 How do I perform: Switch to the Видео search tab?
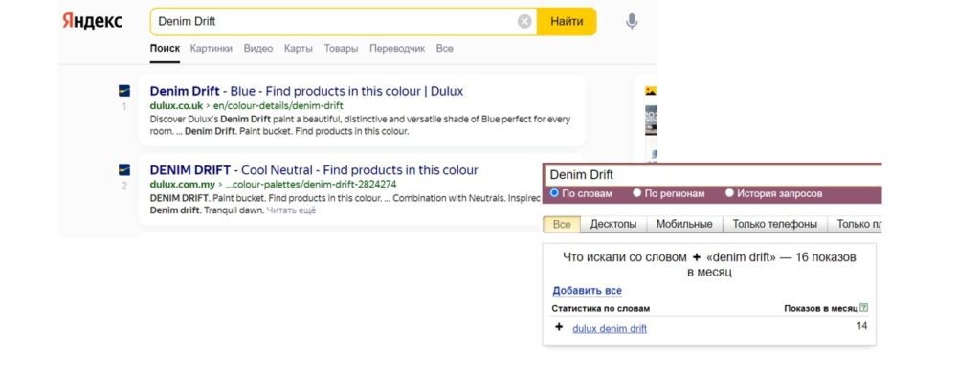258,48
